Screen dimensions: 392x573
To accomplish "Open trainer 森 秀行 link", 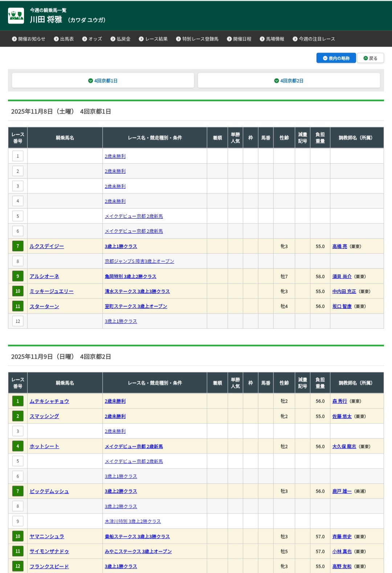I will pos(340,401).
